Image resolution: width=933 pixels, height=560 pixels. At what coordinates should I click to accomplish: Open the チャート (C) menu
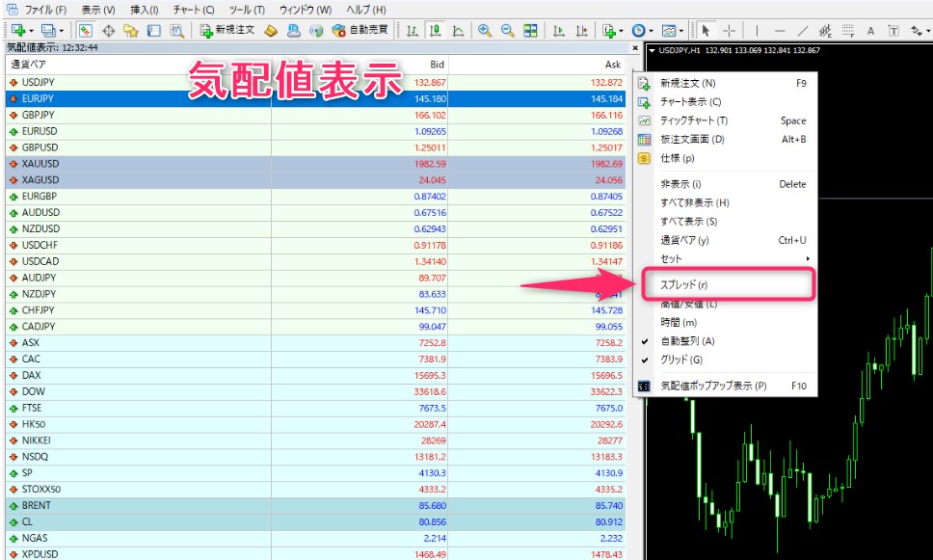(194, 10)
